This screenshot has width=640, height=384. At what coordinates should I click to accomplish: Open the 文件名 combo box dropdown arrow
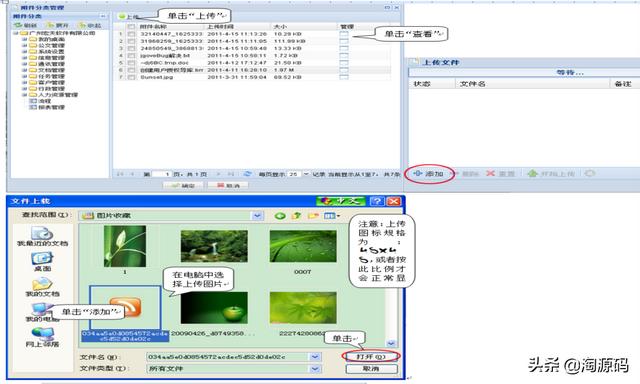pyautogui.click(x=315, y=357)
